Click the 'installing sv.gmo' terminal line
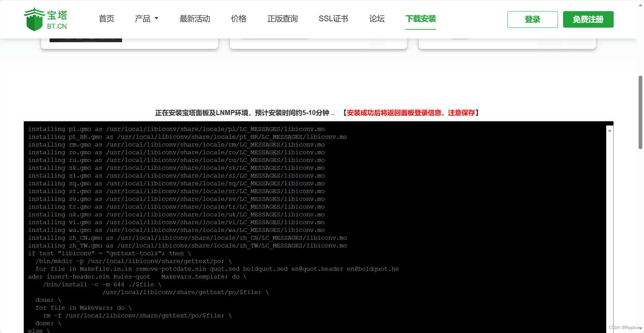Image resolution: width=644 pixels, height=333 pixels. pos(176,199)
